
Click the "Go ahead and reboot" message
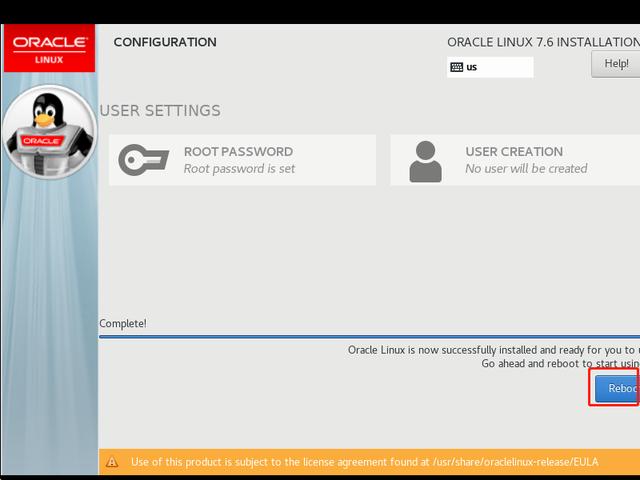click(560, 363)
